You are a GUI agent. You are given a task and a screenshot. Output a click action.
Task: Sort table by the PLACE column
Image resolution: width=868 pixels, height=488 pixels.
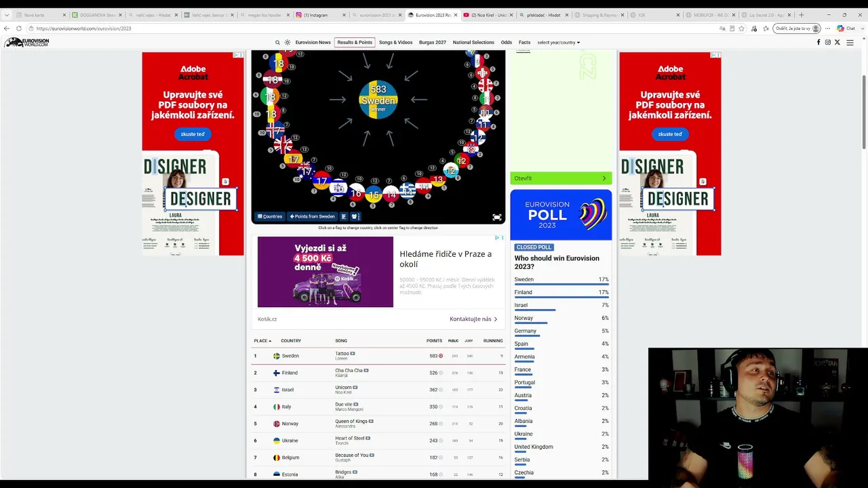pos(262,341)
